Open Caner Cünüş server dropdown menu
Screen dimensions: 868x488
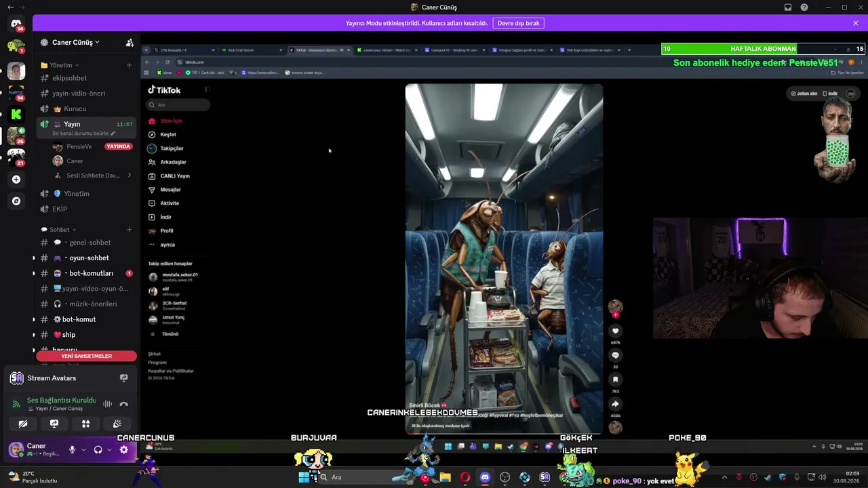coord(75,42)
